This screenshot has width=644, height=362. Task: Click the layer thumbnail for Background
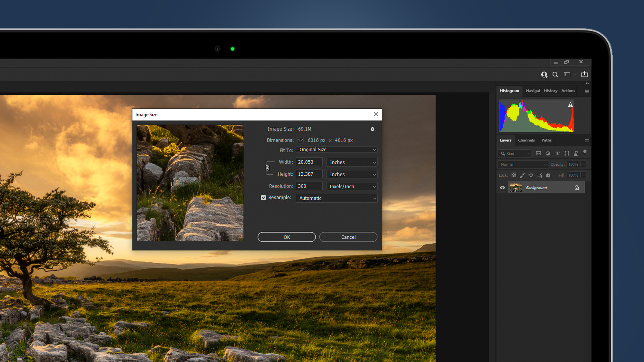point(515,187)
